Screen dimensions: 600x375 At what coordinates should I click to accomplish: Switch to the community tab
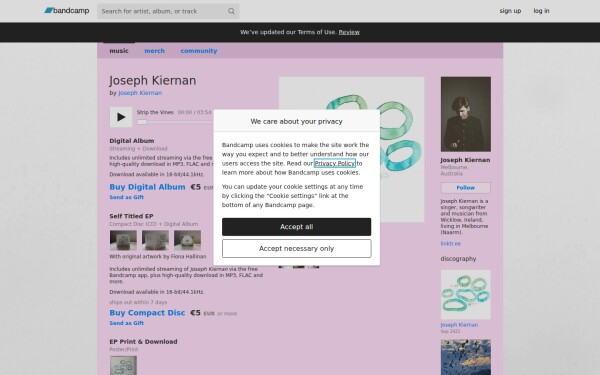coord(199,51)
